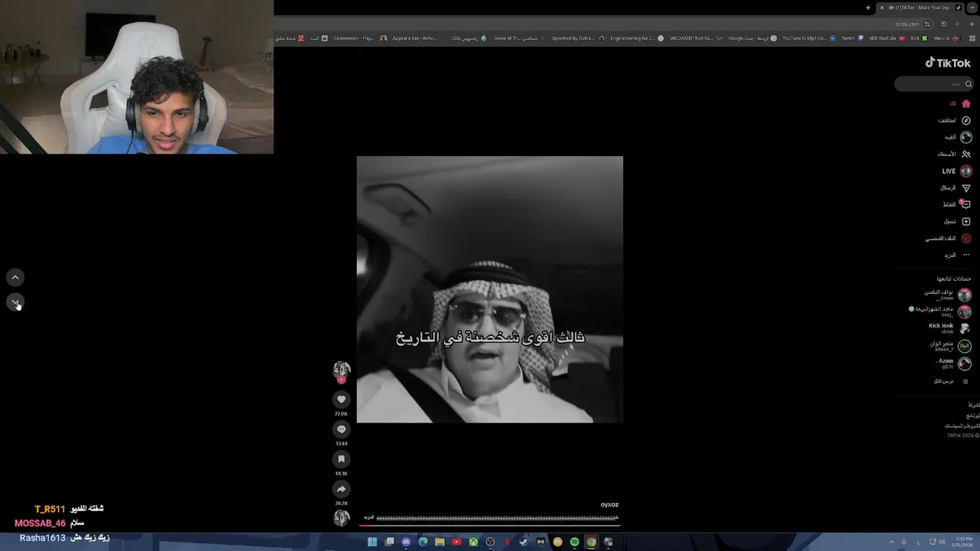This screenshot has height=551, width=980.
Task: Click the search magnifier icon
Action: click(968, 83)
